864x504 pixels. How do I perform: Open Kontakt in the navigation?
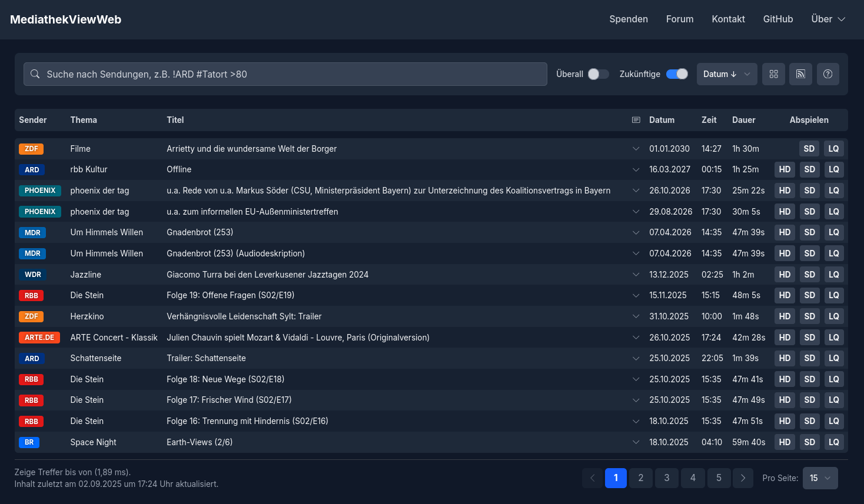pyautogui.click(x=728, y=19)
